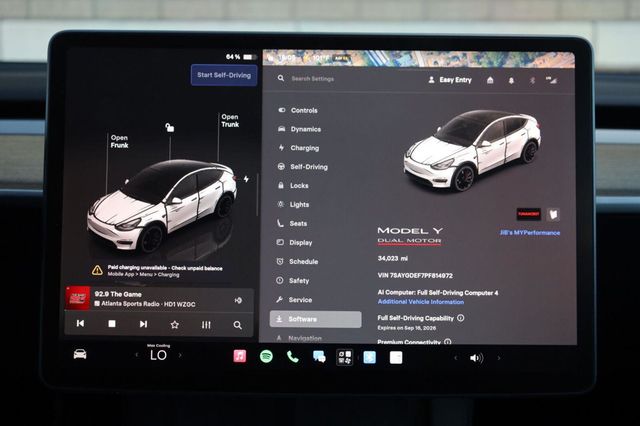
Task: Open the Easy Entry driver profile menu
Action: pos(450,80)
